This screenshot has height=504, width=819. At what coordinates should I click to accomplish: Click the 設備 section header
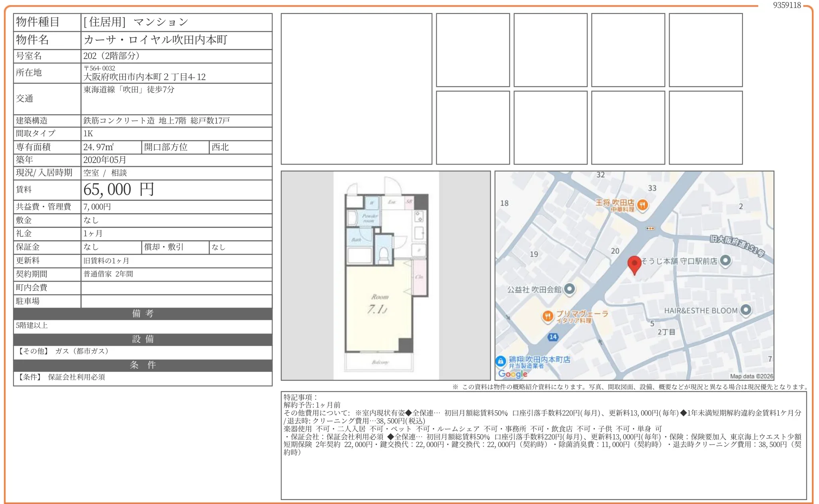pos(142,339)
